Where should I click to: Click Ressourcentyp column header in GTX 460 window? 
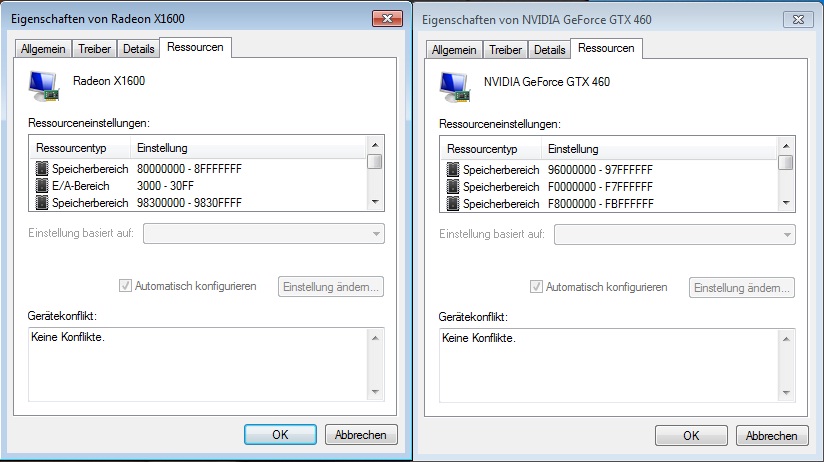pos(491,149)
